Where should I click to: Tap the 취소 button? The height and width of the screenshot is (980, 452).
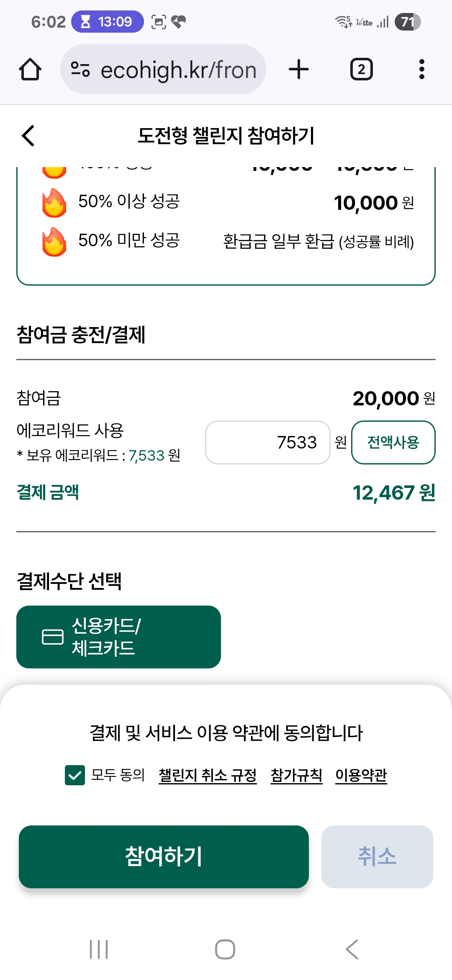pos(377,856)
